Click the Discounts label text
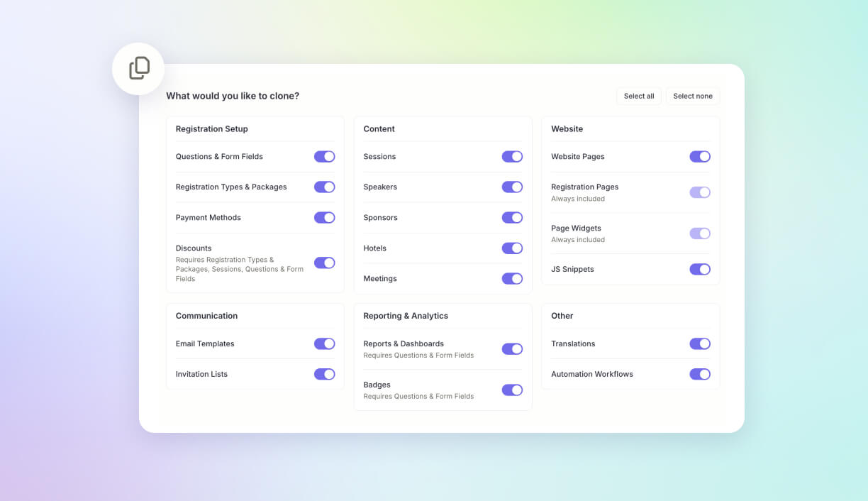The image size is (868, 501). [194, 248]
